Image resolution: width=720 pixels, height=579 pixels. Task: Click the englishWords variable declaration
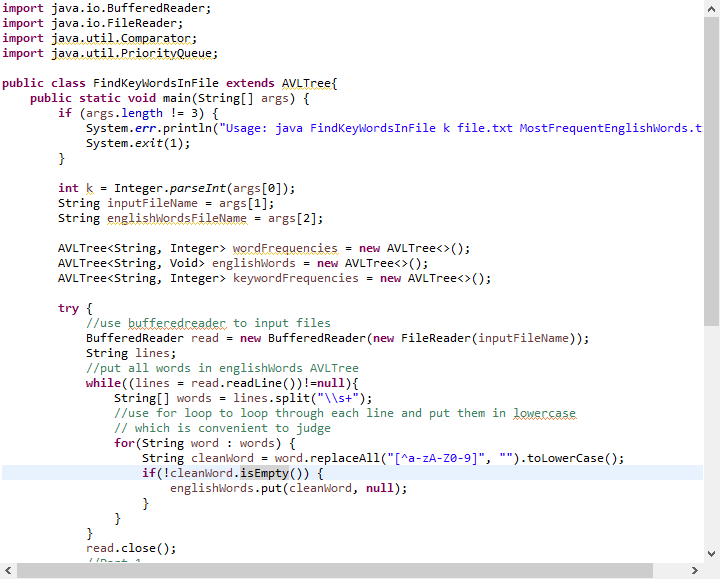253,263
